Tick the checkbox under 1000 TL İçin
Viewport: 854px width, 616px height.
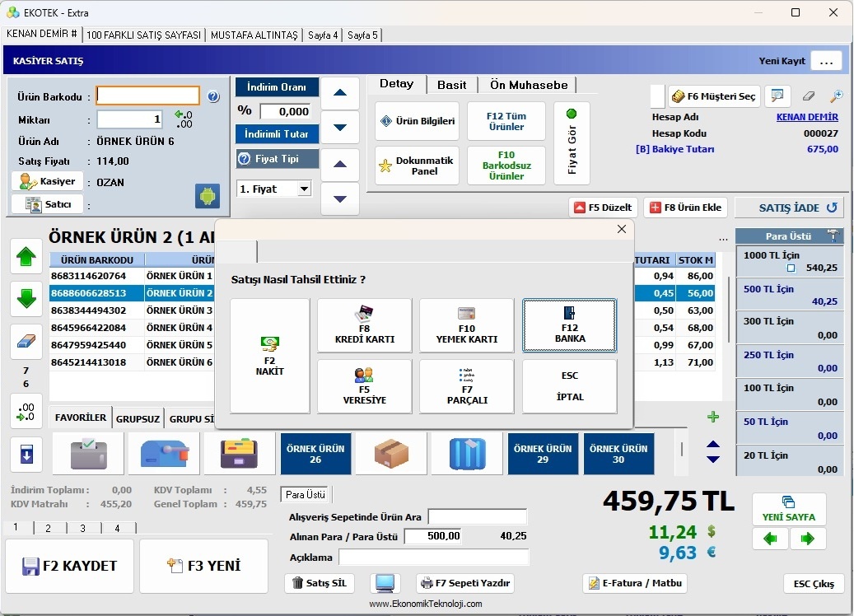(791, 268)
